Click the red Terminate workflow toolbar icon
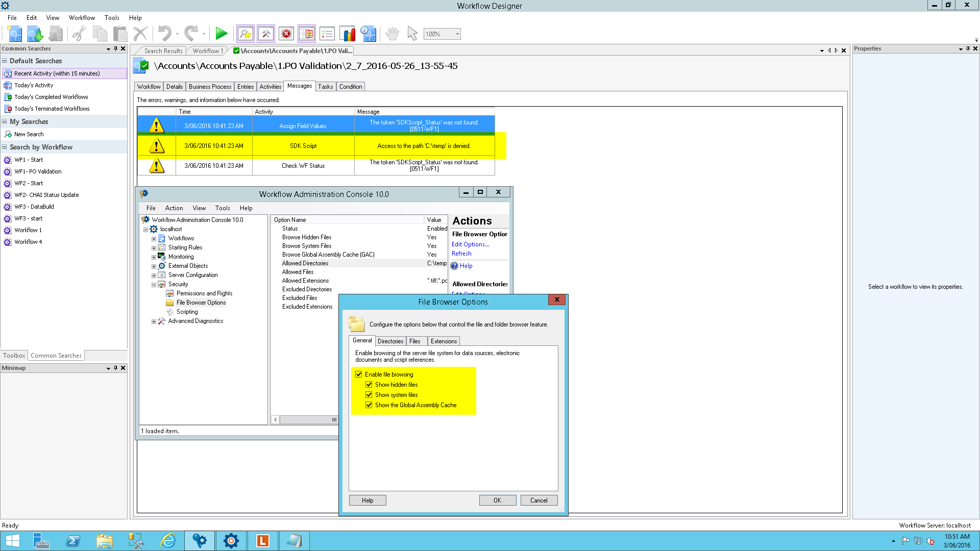980x551 pixels. pos(286,34)
